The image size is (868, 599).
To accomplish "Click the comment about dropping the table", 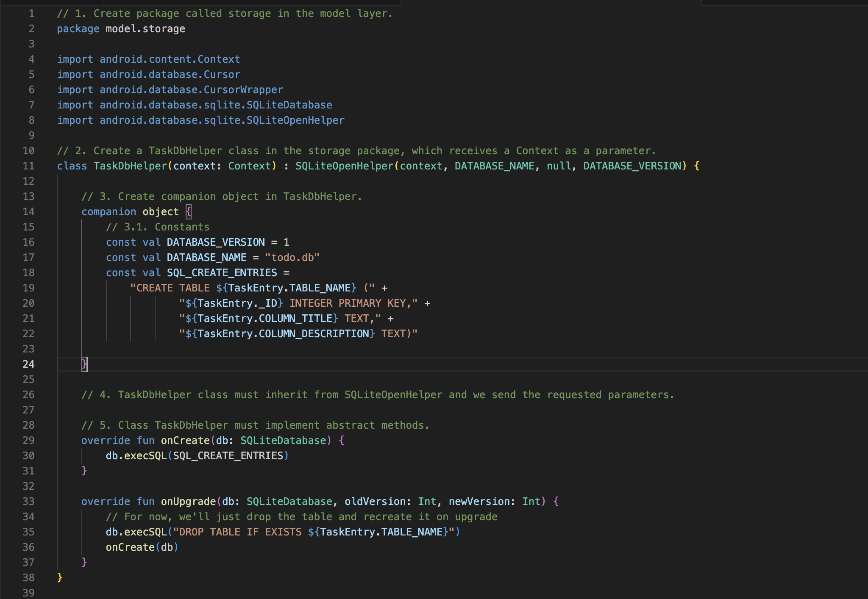I will pos(301,516).
